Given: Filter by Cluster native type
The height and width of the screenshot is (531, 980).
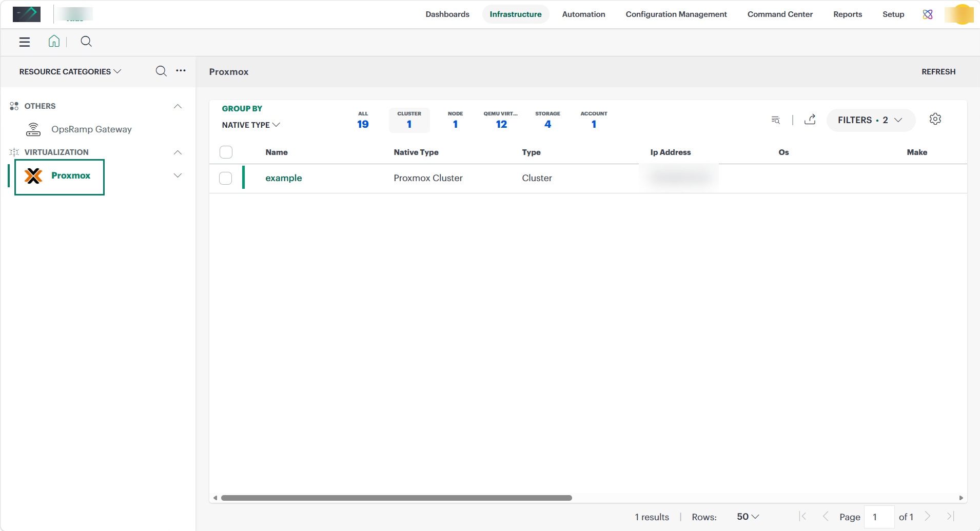Looking at the screenshot, I should (x=409, y=120).
